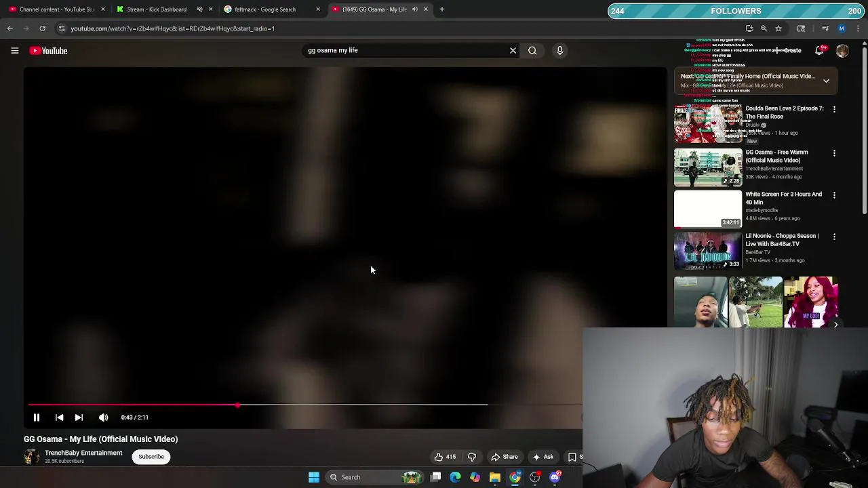The height and width of the screenshot is (488, 868).
Task: Open more options for Free Wamm video
Action: (834, 153)
